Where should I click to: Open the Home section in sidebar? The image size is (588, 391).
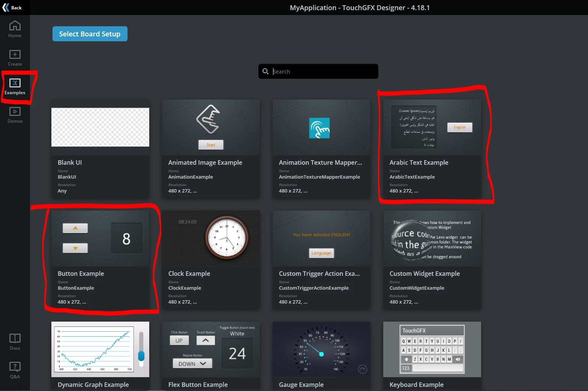[x=15, y=29]
